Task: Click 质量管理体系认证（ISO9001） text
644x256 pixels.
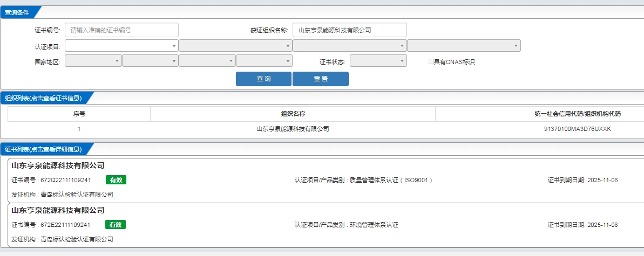Action: [391, 180]
